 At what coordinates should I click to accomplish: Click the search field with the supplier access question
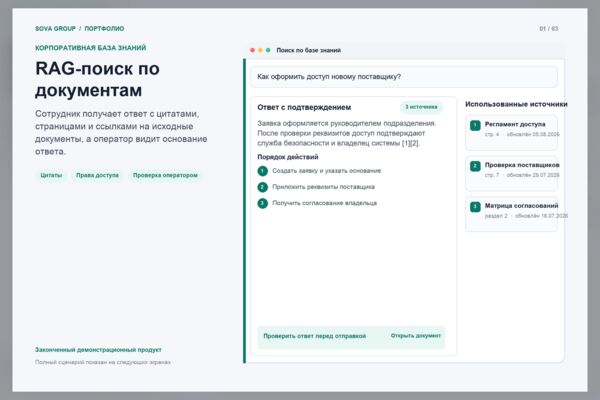[x=404, y=77]
